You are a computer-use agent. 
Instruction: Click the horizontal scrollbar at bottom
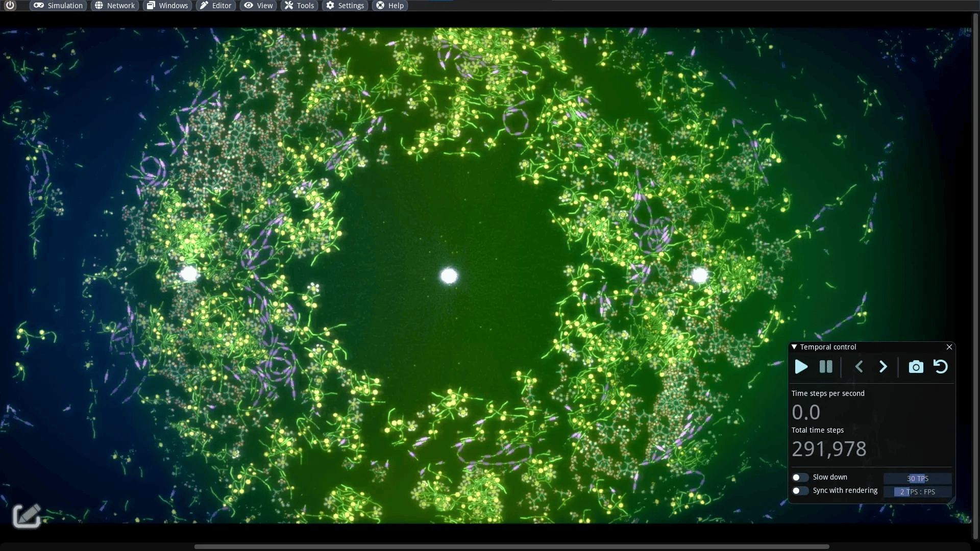point(510,546)
